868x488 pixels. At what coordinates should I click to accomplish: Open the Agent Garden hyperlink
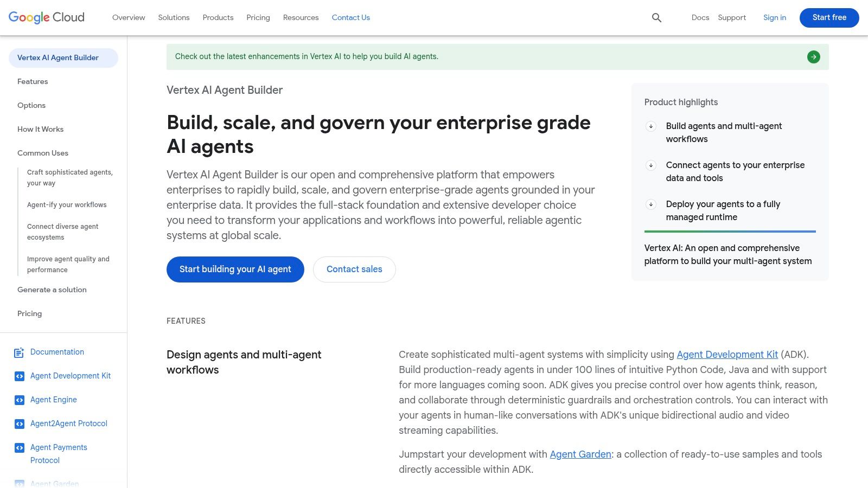(x=580, y=454)
